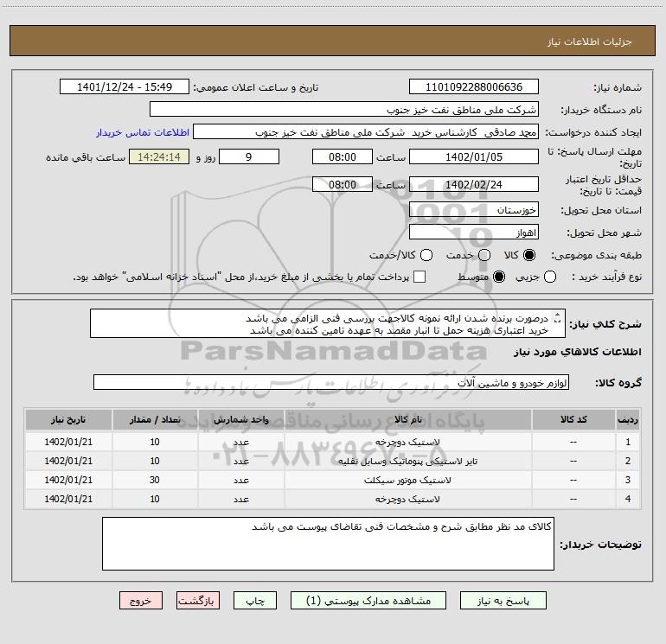Click the date 1402/01/21 in row 2
Image resolution: width=666 pixels, height=644 pixels.
(x=68, y=461)
